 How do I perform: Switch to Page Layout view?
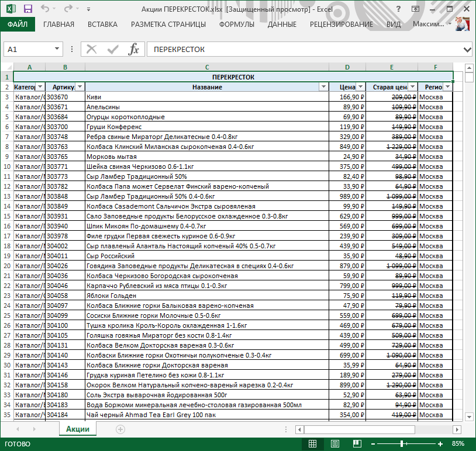(335, 444)
